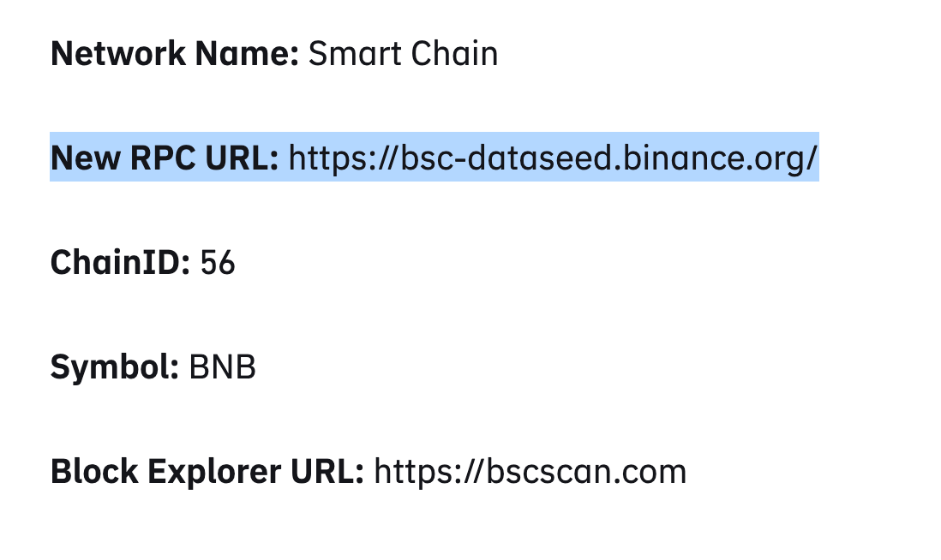
Task: Click the word 'Name:' in the first line
Action: point(248,53)
